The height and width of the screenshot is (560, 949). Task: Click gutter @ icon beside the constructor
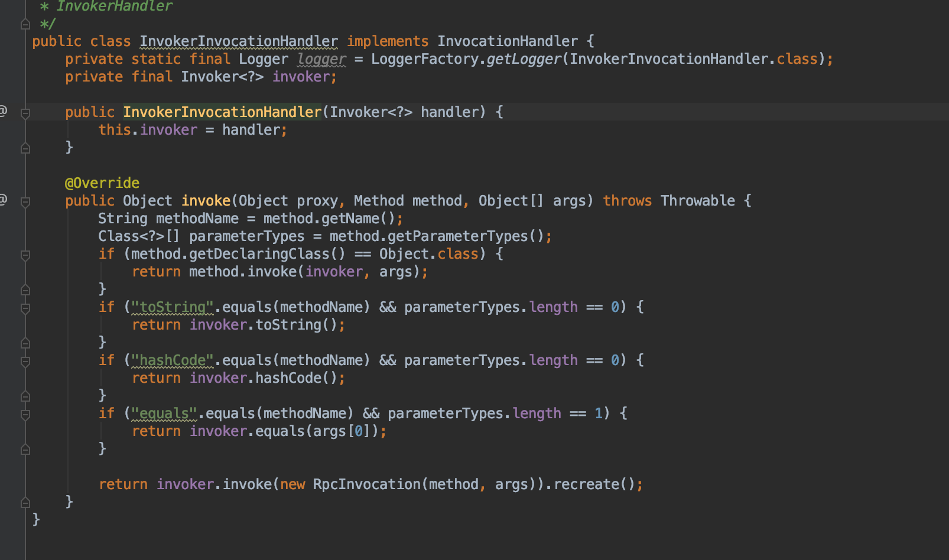point(3,111)
